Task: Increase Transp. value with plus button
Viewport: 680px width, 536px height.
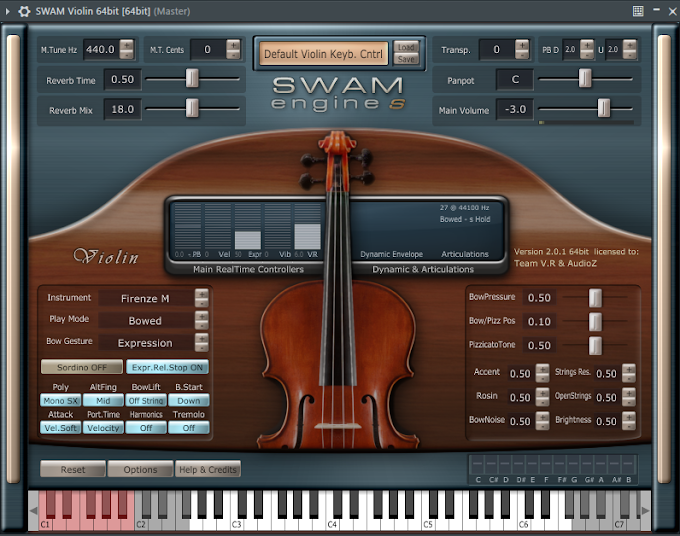Action: (x=522, y=45)
